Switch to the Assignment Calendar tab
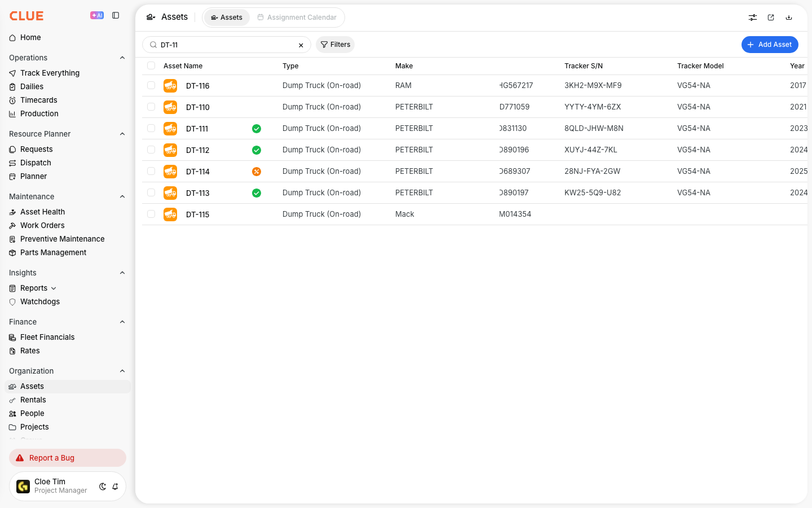Screen dimensions: 812x508 297,17
